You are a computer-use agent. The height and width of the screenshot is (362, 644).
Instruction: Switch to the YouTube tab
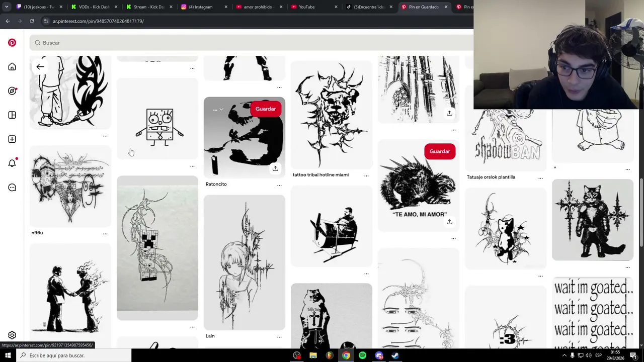pos(314,7)
